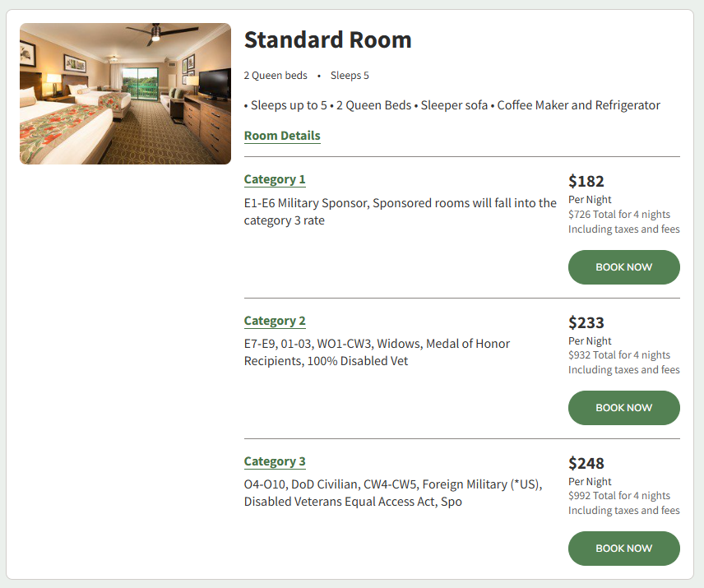This screenshot has height=588, width=704.
Task: Open the Room Details link
Action: (282, 136)
